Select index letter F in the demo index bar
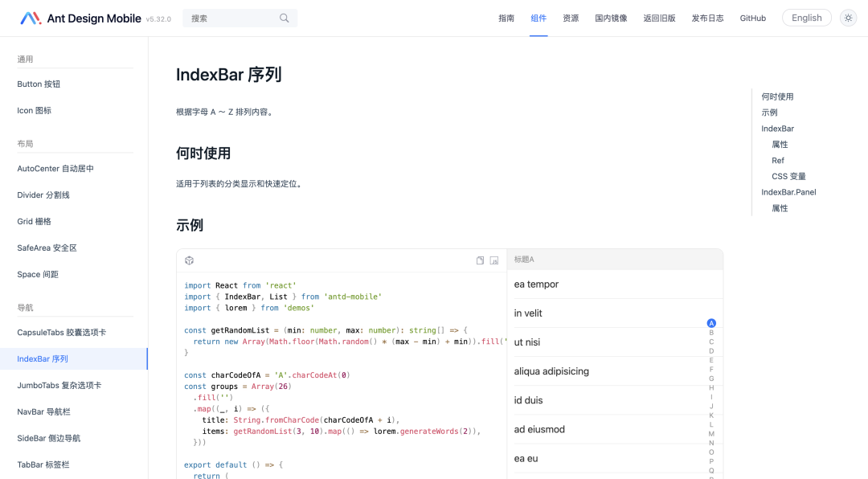Screen dimensions: 868x479 pyautogui.click(x=711, y=370)
